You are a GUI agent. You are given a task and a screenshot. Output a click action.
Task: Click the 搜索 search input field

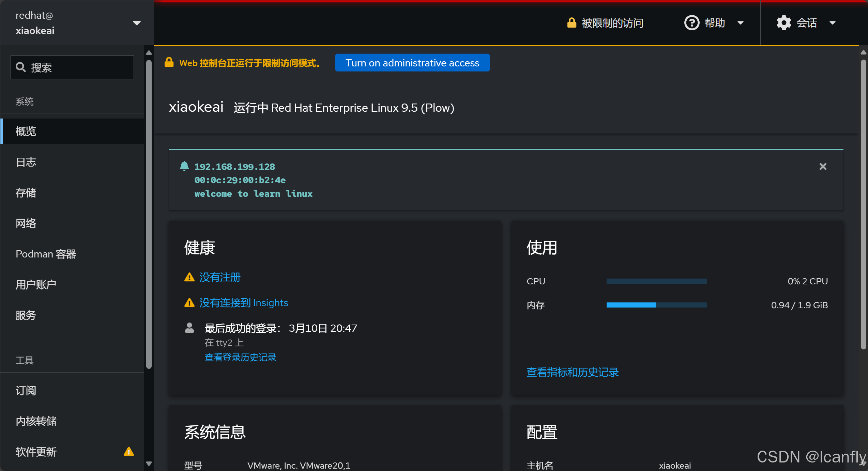[x=72, y=67]
